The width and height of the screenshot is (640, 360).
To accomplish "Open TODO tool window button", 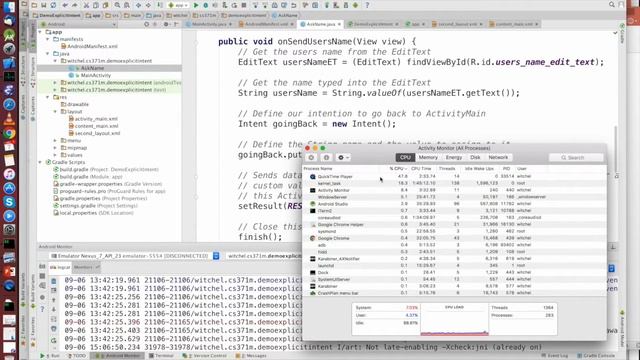I will coord(76,356).
